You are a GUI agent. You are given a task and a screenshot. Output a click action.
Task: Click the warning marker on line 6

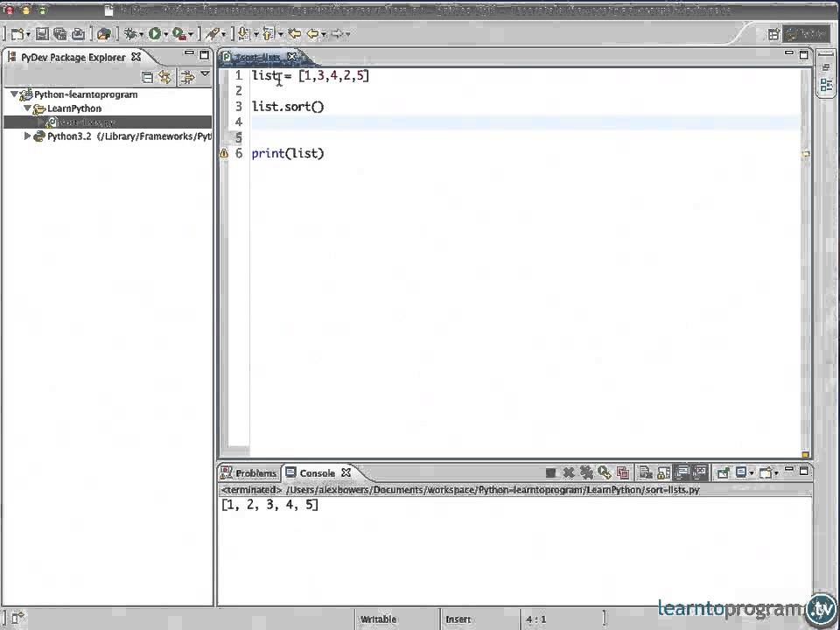224,153
